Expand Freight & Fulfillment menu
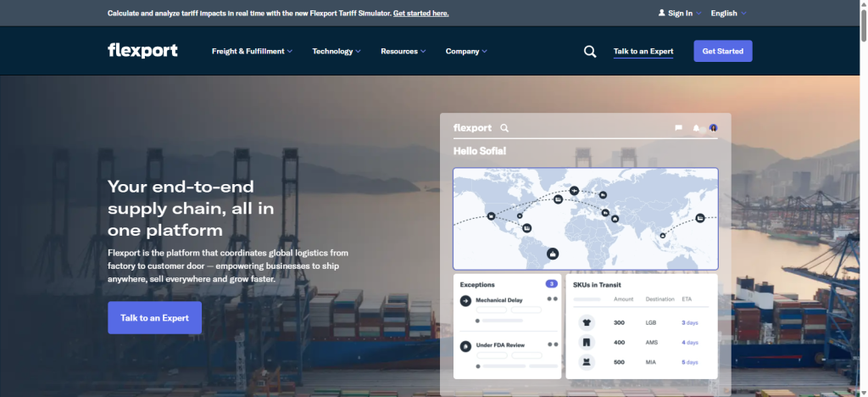Image resolution: width=868 pixels, height=397 pixels. [252, 52]
